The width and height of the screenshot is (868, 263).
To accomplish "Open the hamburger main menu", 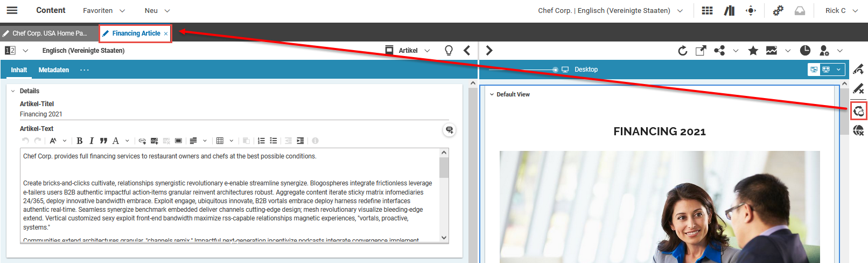I will tap(12, 10).
